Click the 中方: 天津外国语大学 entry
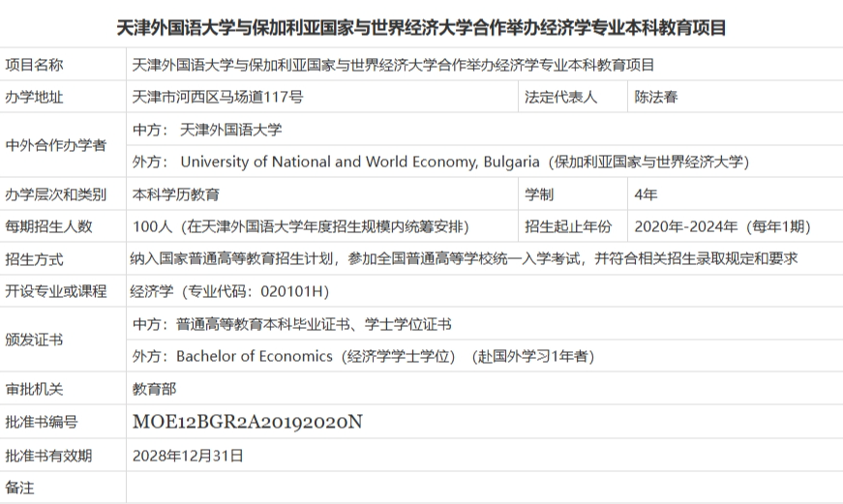843x504 pixels. [x=207, y=130]
